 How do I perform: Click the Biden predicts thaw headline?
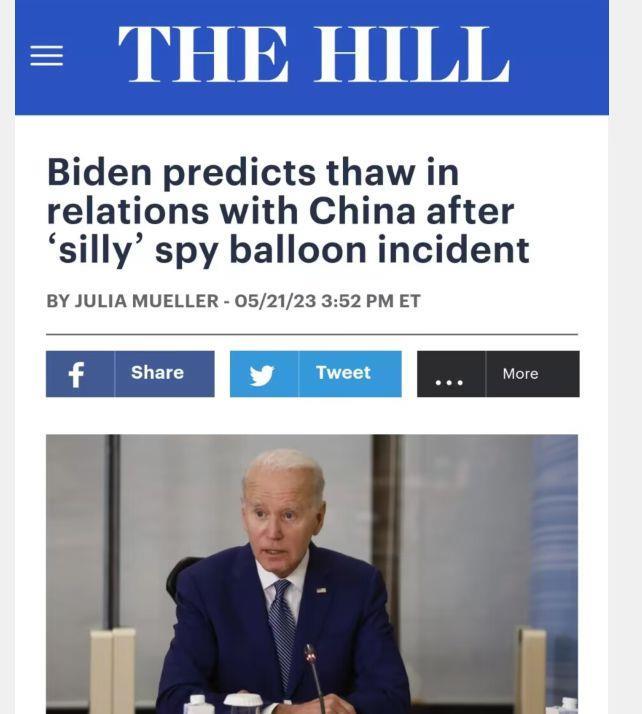pyautogui.click(x=288, y=211)
